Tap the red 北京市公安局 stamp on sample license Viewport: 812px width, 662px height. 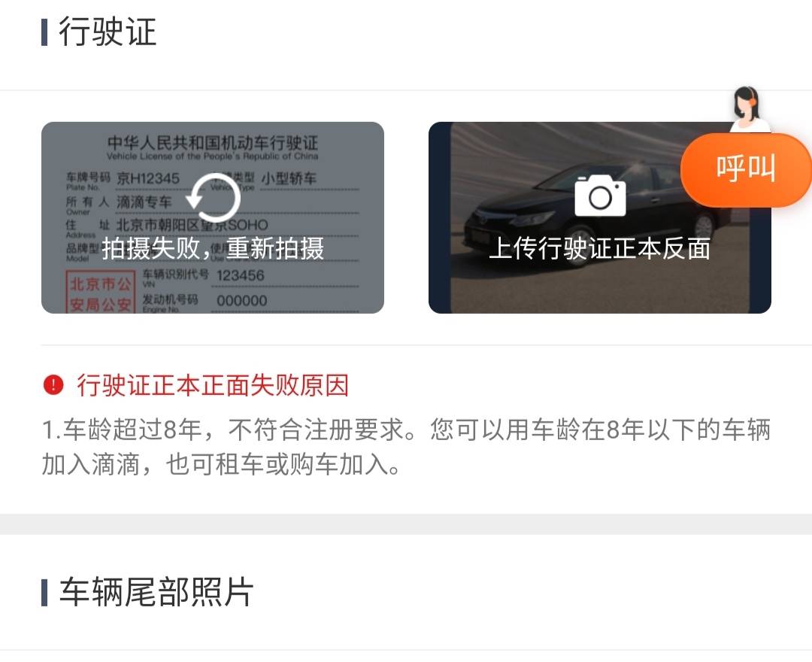[100, 292]
